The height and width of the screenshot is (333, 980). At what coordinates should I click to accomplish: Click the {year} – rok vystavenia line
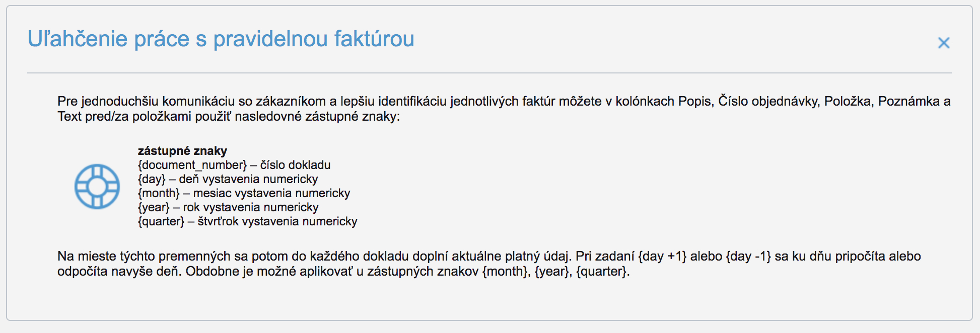click(x=228, y=207)
